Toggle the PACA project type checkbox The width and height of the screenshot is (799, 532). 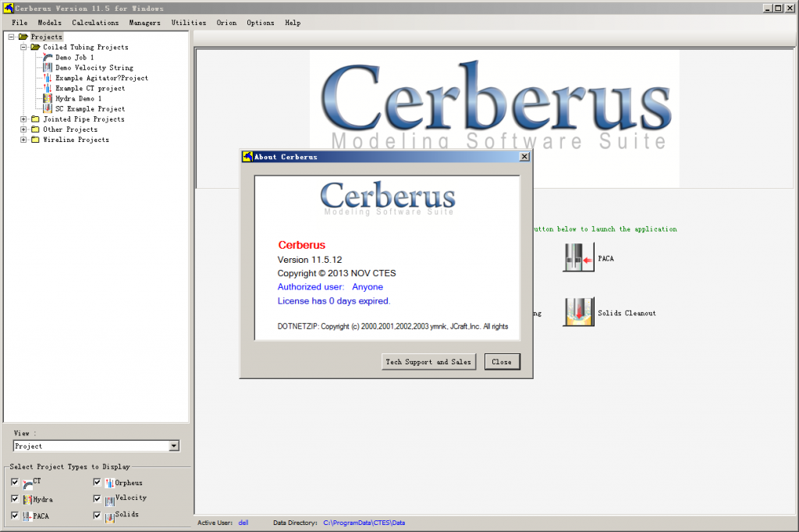(x=15, y=515)
